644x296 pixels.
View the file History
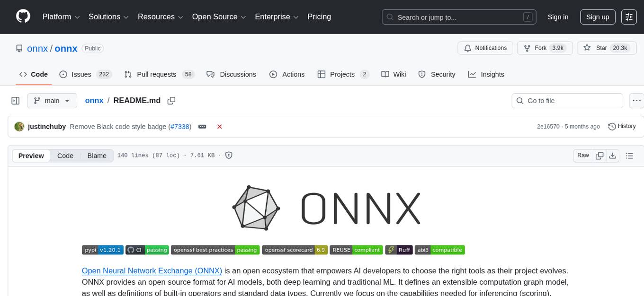(622, 126)
